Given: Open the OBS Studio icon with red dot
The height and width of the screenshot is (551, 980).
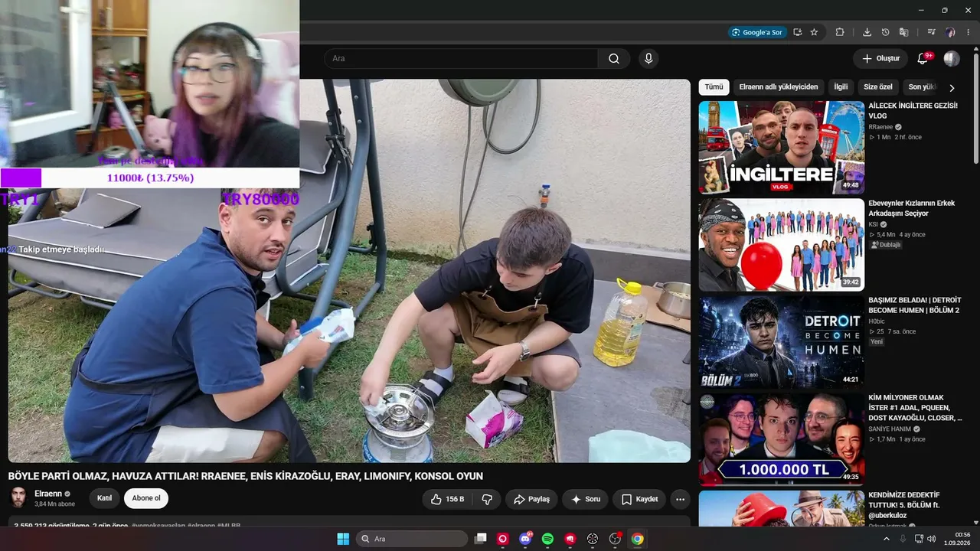Looking at the screenshot, I should point(615,539).
